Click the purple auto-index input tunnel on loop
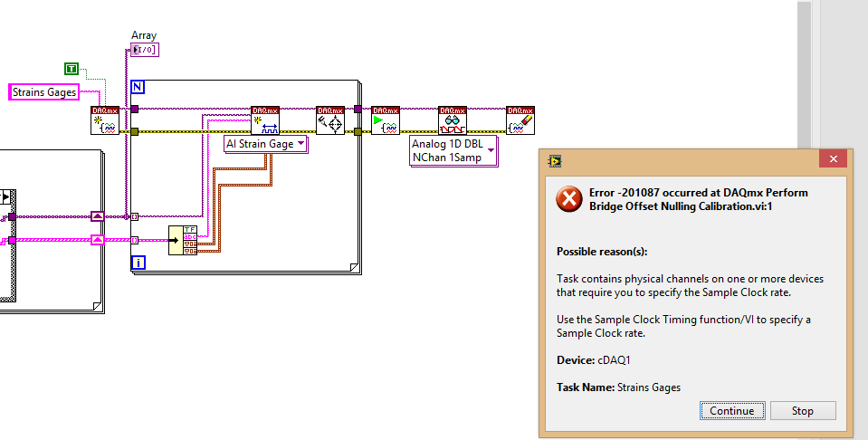 point(135,217)
